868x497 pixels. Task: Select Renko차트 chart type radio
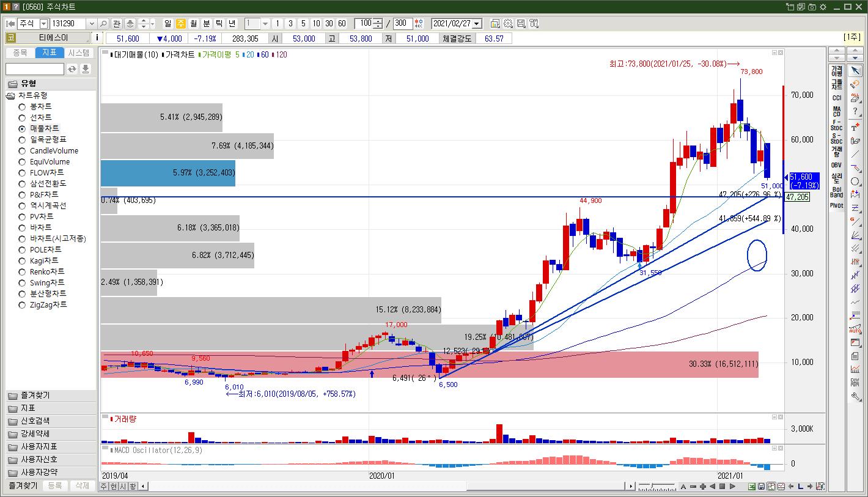pyautogui.click(x=22, y=272)
